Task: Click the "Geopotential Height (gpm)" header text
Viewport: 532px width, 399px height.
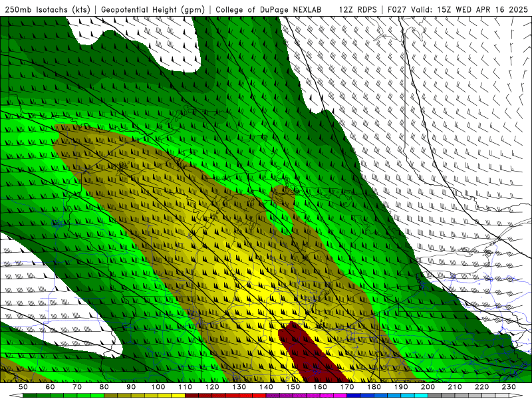Action: tap(153, 9)
